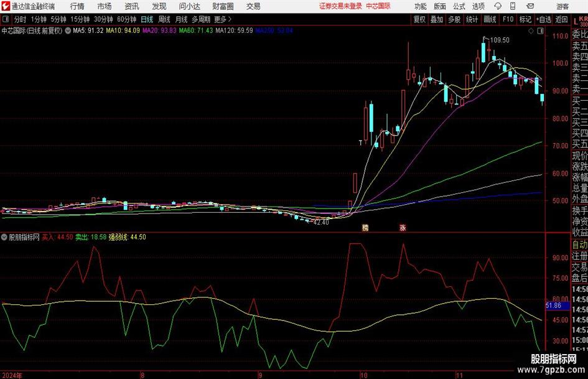
Task: Click the 中芯国际(日线 前复权) chart title
Action: tap(32, 30)
